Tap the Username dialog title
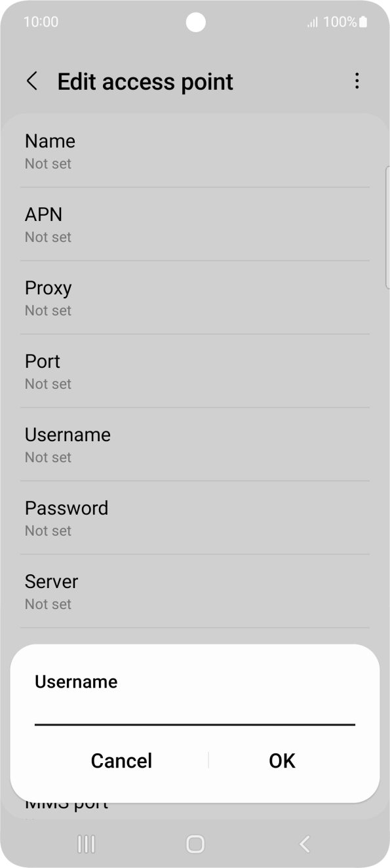390x868 pixels. tap(76, 682)
